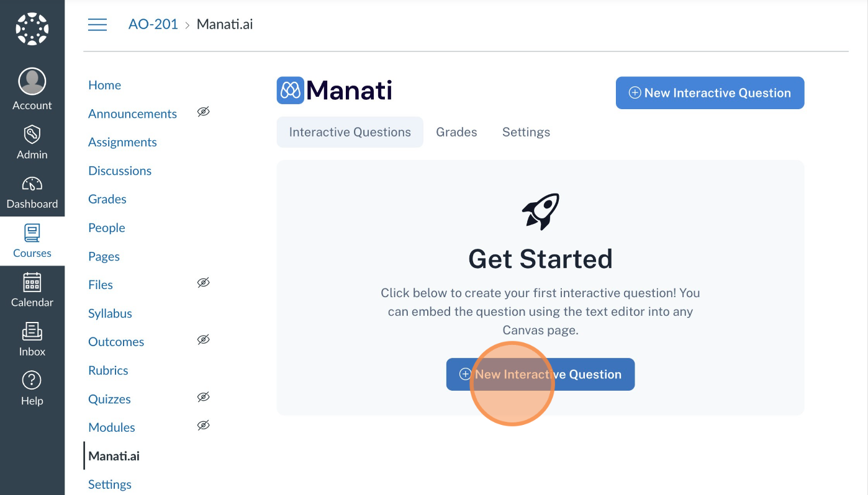The width and height of the screenshot is (868, 495).
Task: Open Assignments in course navigation
Action: point(122,142)
